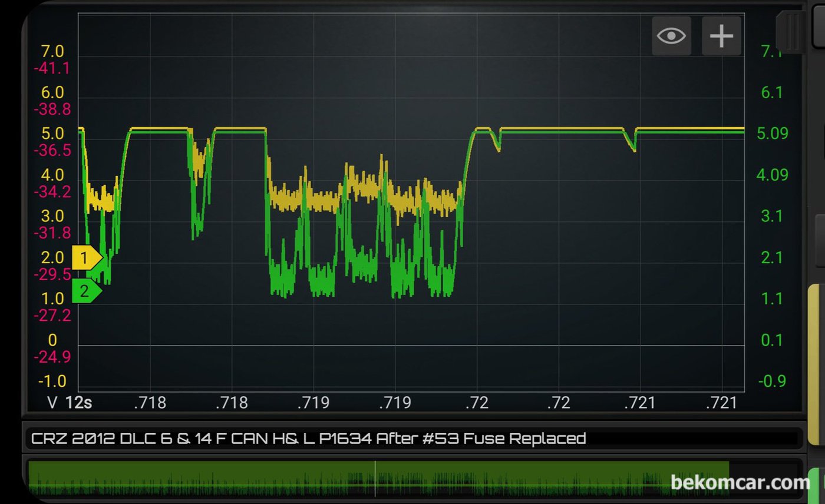This screenshot has width=825, height=504.
Task: Click the bekomcar.com watermark link
Action: pos(740,483)
